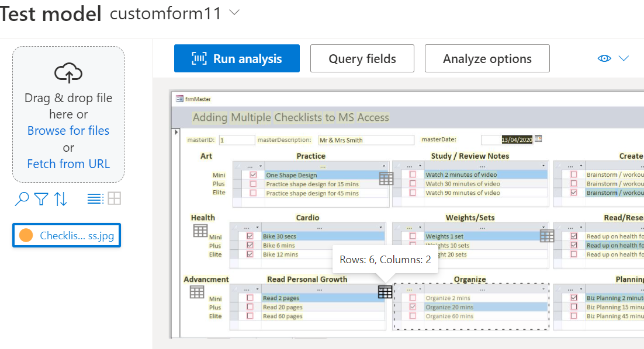Image resolution: width=644 pixels, height=349 pixels.
Task: Click table icon beside Weights 1 set
Action: (x=547, y=236)
